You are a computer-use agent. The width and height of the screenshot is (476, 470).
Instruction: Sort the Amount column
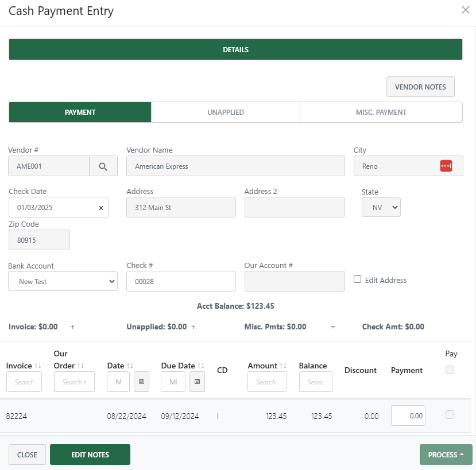point(282,365)
